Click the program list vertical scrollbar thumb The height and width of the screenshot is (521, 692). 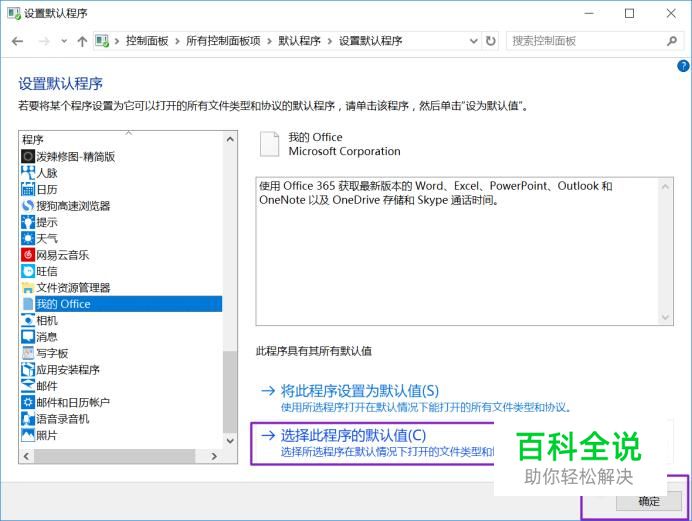point(230,392)
